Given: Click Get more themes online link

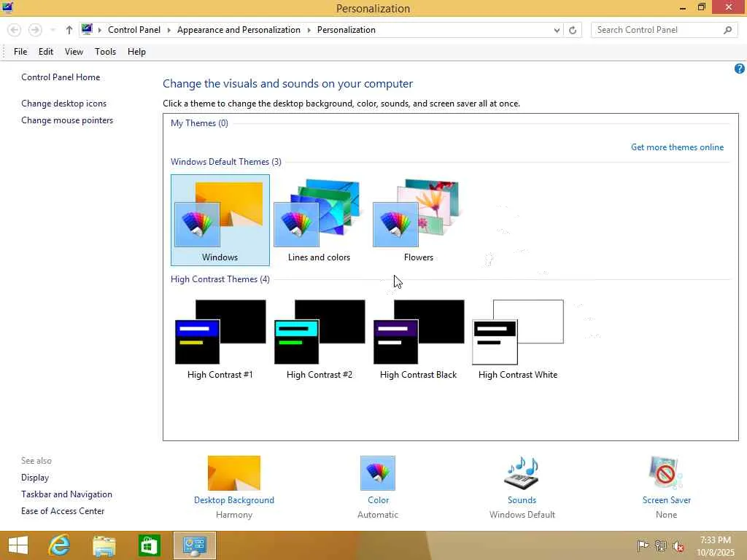Looking at the screenshot, I should tap(677, 147).
